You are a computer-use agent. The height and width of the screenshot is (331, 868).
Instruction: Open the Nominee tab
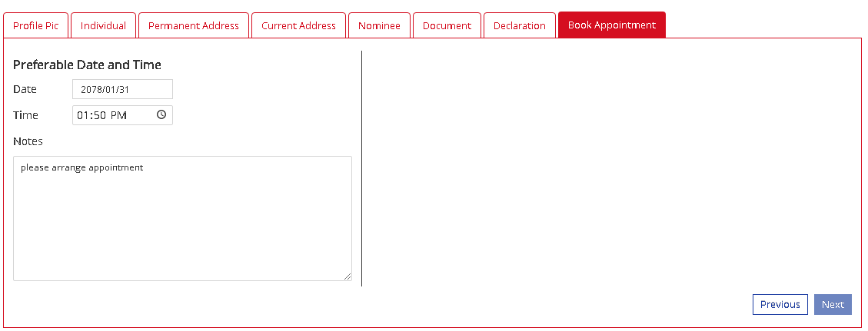tap(379, 25)
